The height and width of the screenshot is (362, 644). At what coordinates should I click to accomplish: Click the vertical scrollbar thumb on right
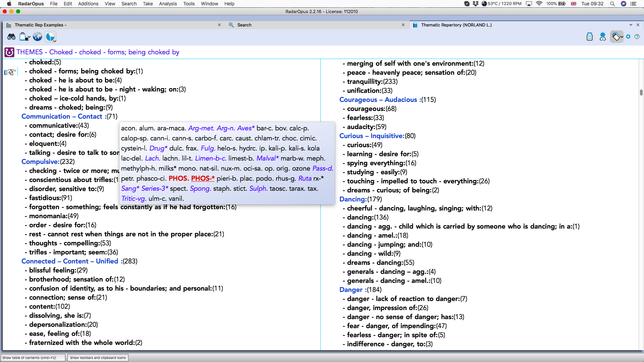pos(641,93)
